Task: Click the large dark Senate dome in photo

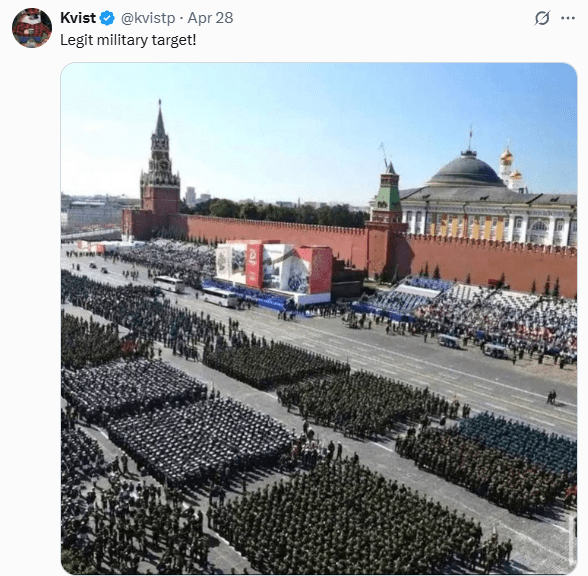Action: 466,171
